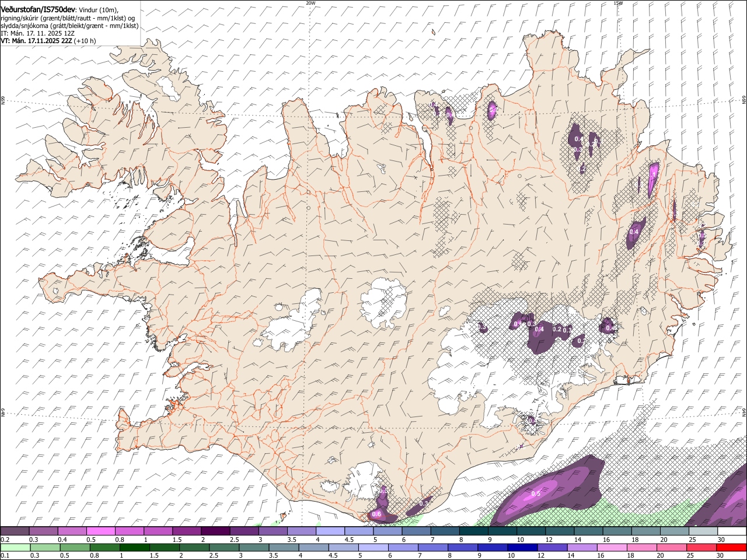Select the light grey 25 snow scale swatch
The width and height of the screenshot is (747, 560).
[703, 531]
